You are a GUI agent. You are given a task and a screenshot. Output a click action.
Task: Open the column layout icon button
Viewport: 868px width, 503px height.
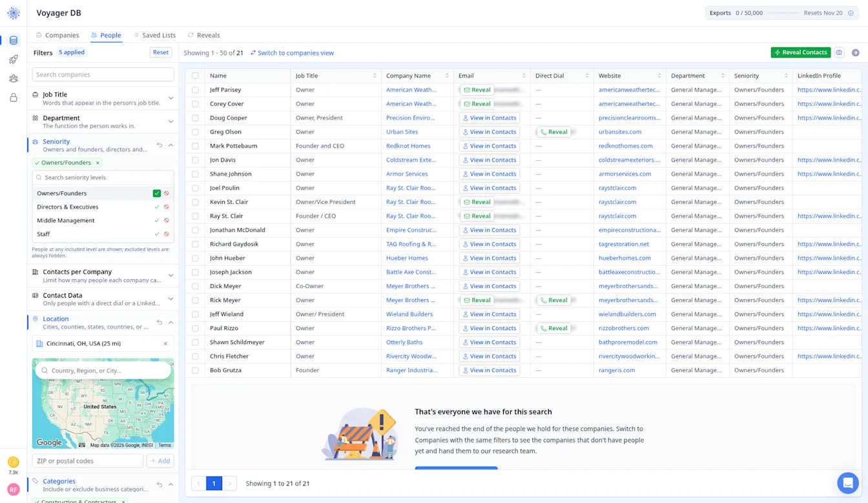[x=839, y=52]
